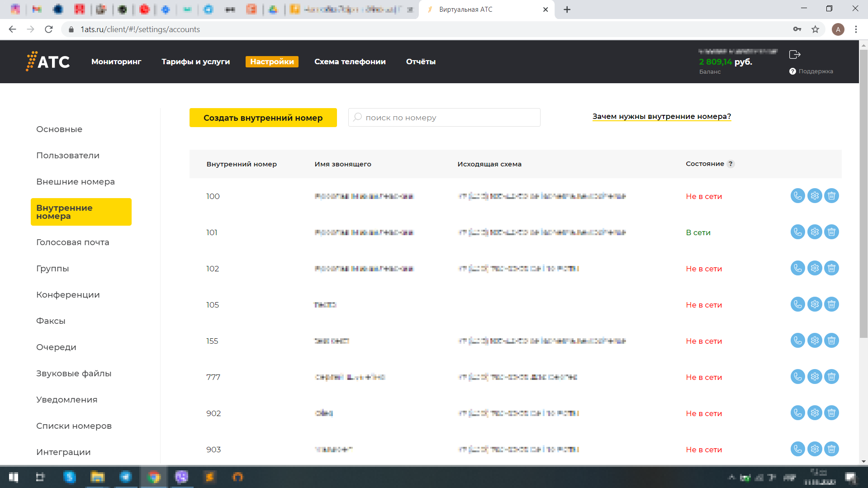868x488 pixels.
Task: Go to Схема телефонии section
Action: click(350, 62)
